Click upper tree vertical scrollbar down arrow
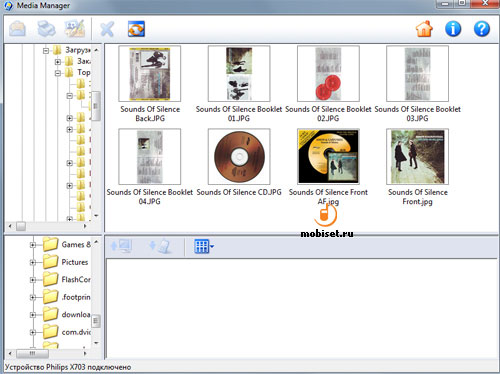The image size is (500, 374). 96,216
